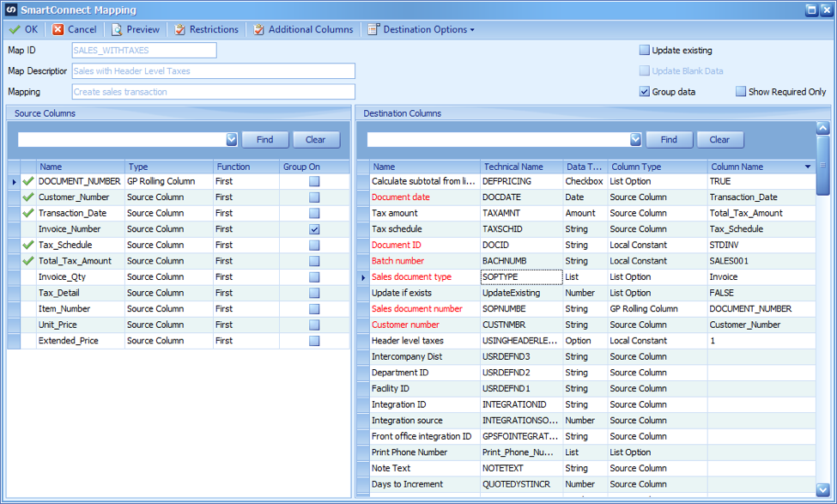Click the Map Description input field
Image resolution: width=837 pixels, height=504 pixels.
214,71
